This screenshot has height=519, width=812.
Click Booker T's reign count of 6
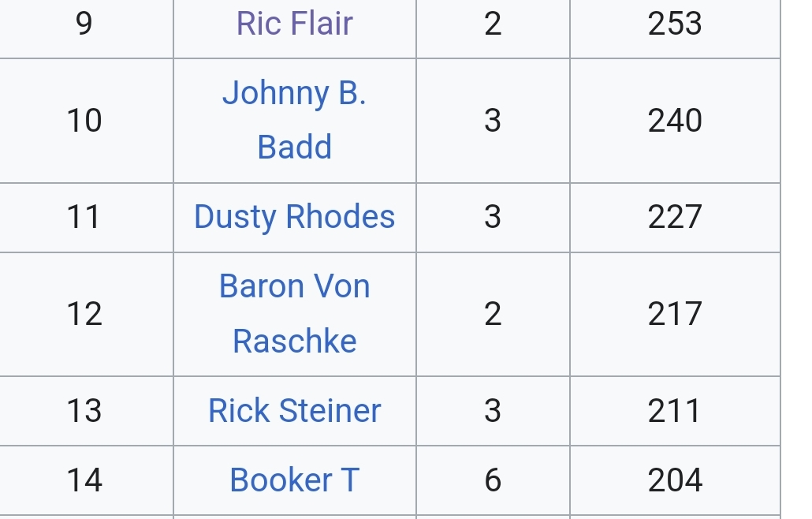pyautogui.click(x=493, y=480)
